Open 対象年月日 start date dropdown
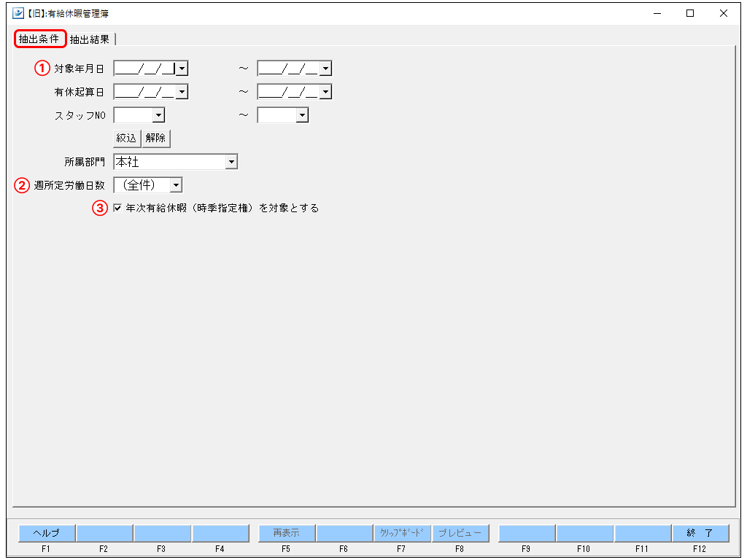 click(x=182, y=69)
